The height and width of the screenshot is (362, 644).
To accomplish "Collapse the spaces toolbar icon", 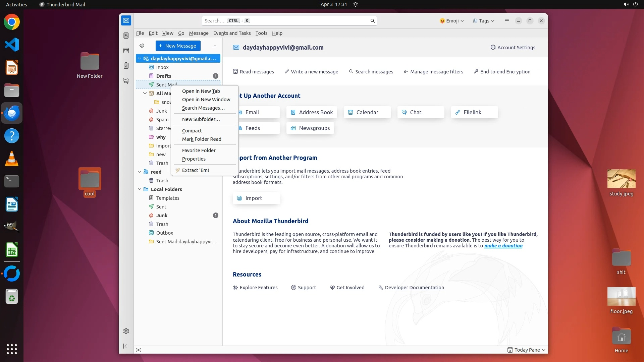I will pos(126,346).
